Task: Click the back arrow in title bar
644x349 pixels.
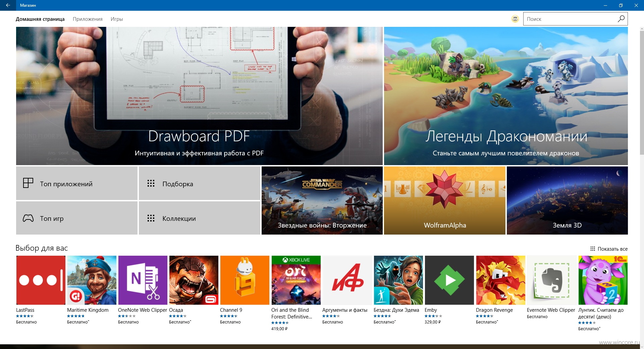Action: tap(8, 5)
